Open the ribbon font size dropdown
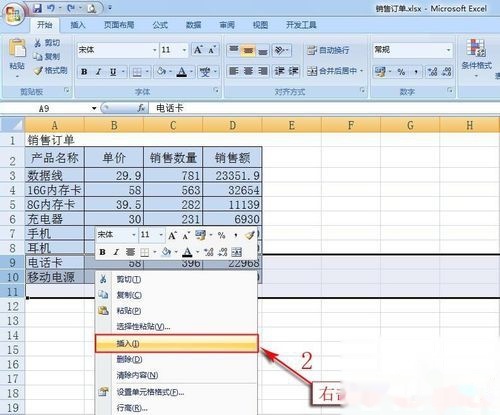 coord(184,50)
